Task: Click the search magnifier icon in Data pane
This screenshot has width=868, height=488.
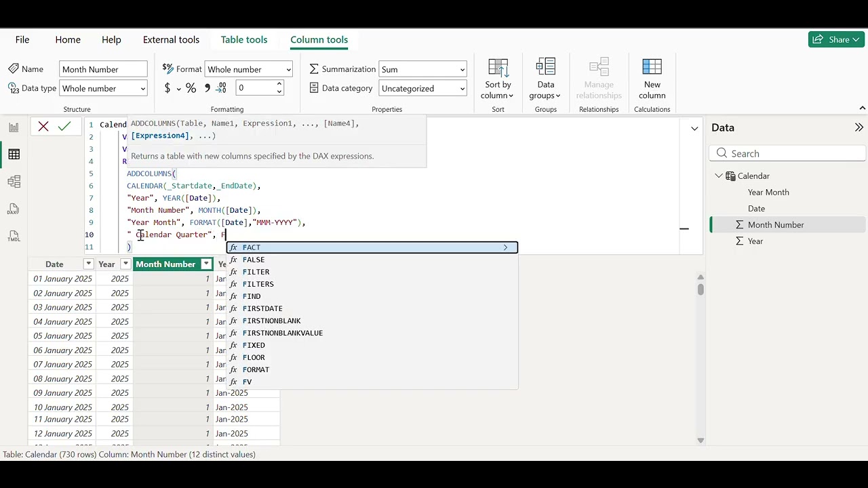Action: [x=722, y=153]
